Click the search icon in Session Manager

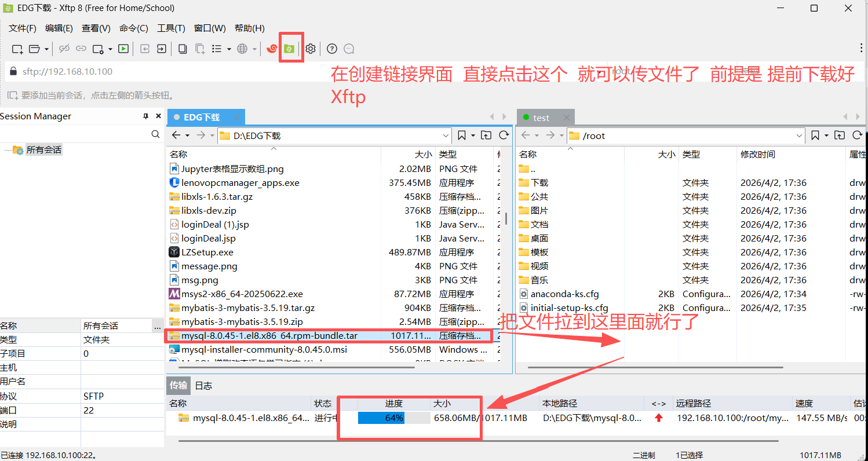click(x=155, y=133)
